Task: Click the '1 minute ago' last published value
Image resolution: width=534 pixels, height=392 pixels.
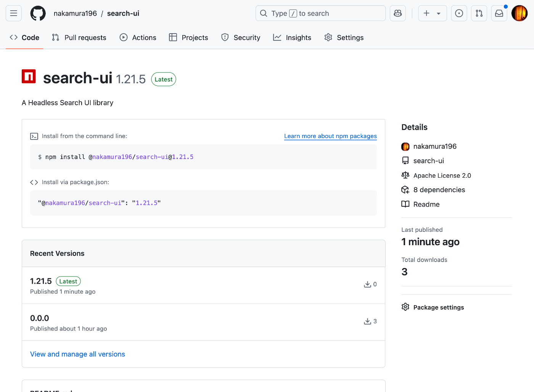Action: [430, 242]
